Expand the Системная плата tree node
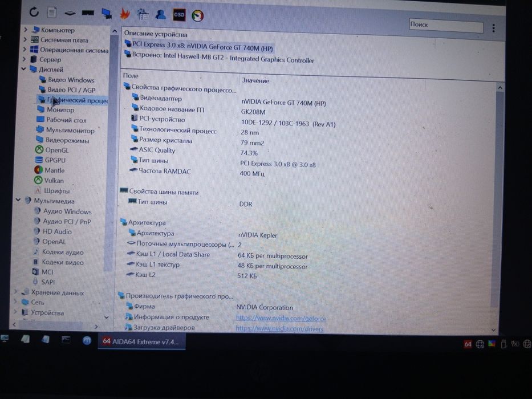This screenshot has width=532, height=399. click(x=25, y=40)
